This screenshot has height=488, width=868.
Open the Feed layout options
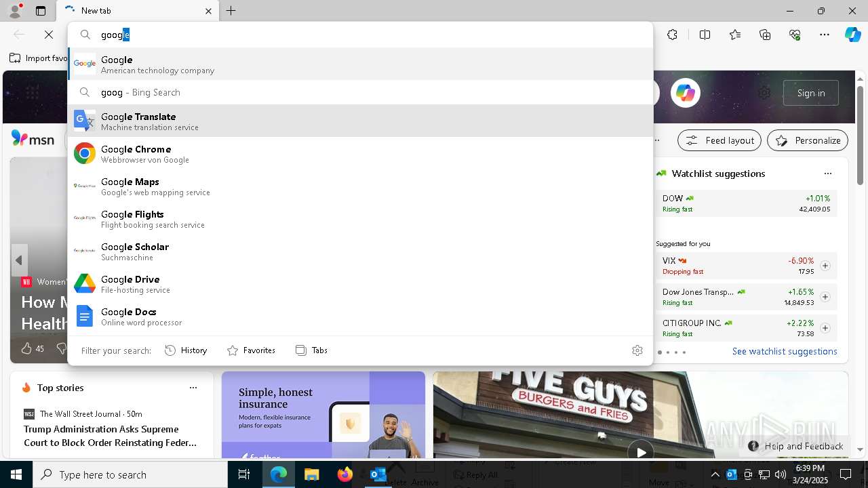720,140
